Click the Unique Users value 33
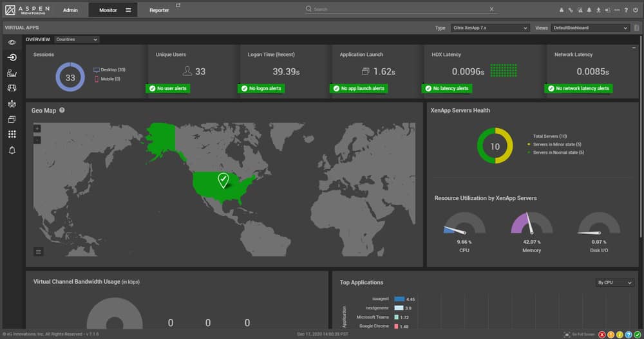Viewport: 644px width, 339px height. pyautogui.click(x=200, y=71)
